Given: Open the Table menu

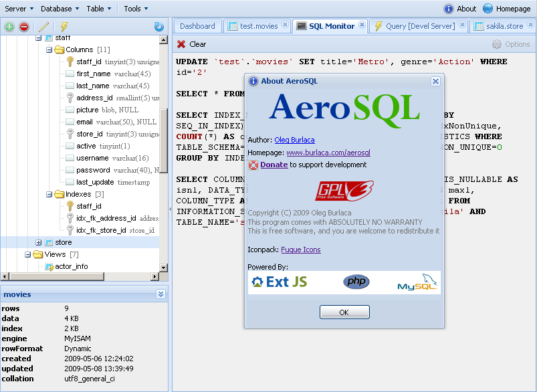Looking at the screenshot, I should pyautogui.click(x=98, y=9).
